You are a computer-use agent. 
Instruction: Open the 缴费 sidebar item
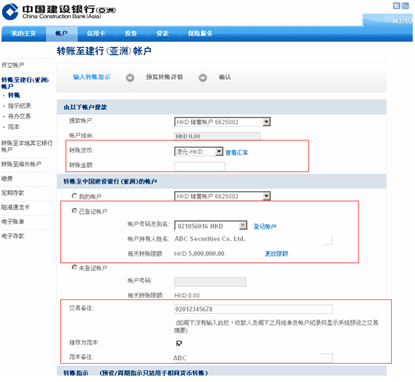coord(7,179)
